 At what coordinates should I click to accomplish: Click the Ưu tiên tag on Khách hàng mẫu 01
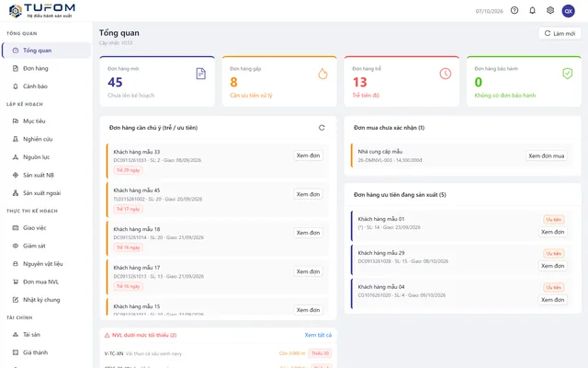554,220
